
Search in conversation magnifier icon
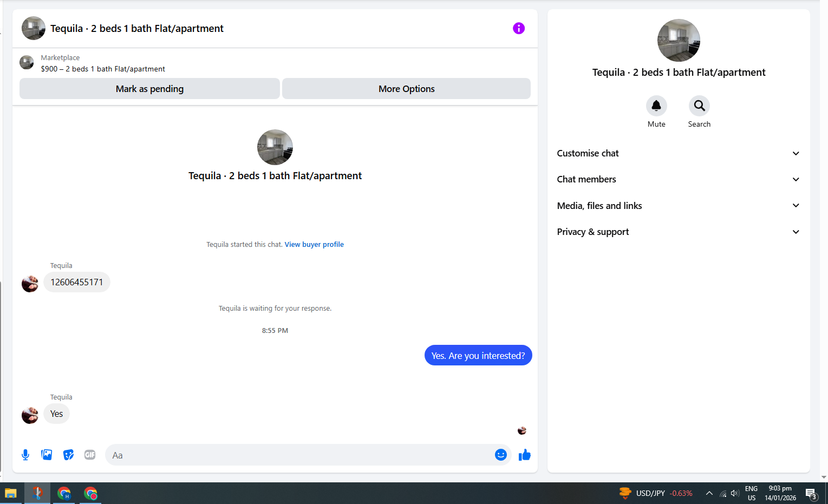click(699, 106)
